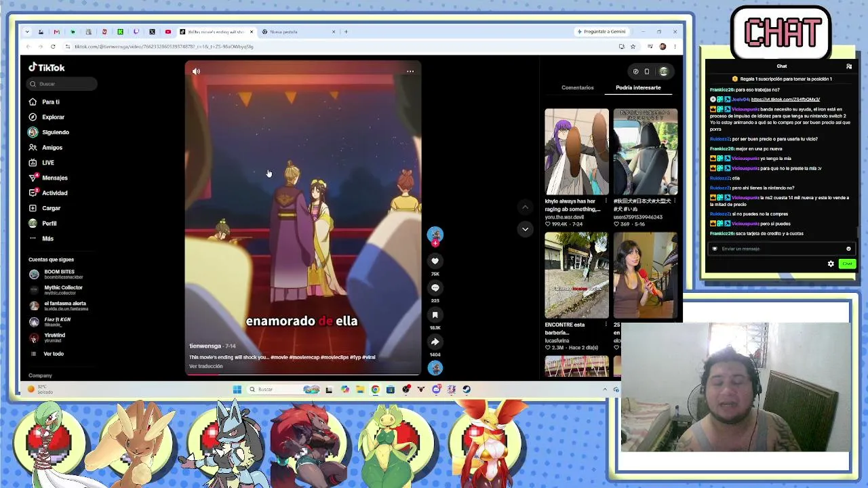Open the Windows Start menu
Screen dimensions: 868x488
tap(237, 390)
